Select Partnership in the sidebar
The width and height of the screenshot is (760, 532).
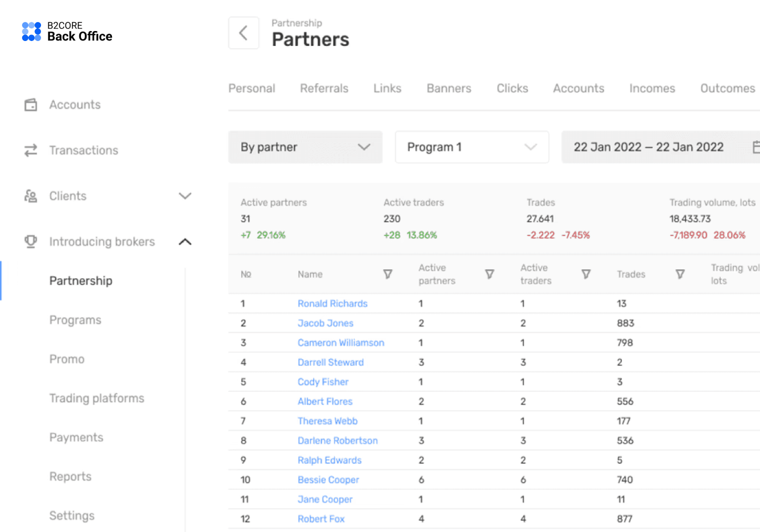(81, 281)
